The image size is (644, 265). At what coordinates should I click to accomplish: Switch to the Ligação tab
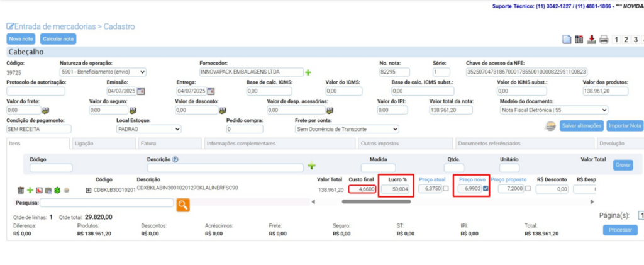click(104, 144)
